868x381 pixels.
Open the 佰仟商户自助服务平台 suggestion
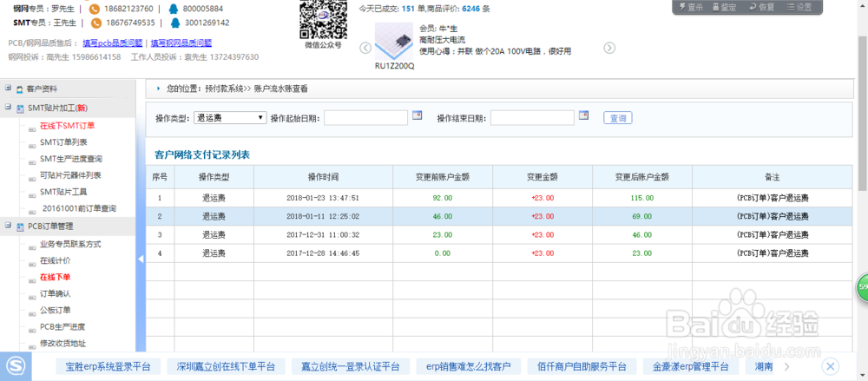click(x=582, y=366)
